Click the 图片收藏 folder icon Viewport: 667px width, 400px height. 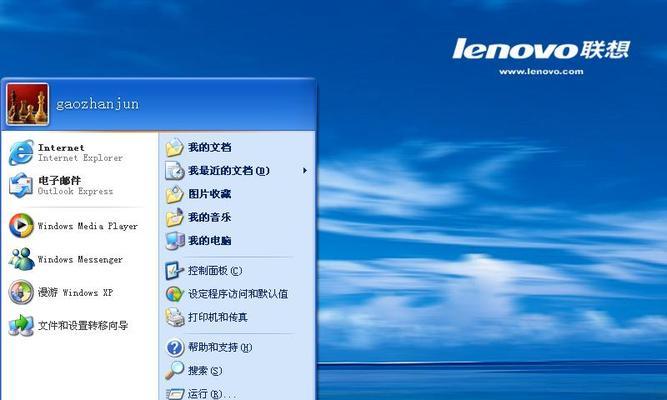(174, 194)
